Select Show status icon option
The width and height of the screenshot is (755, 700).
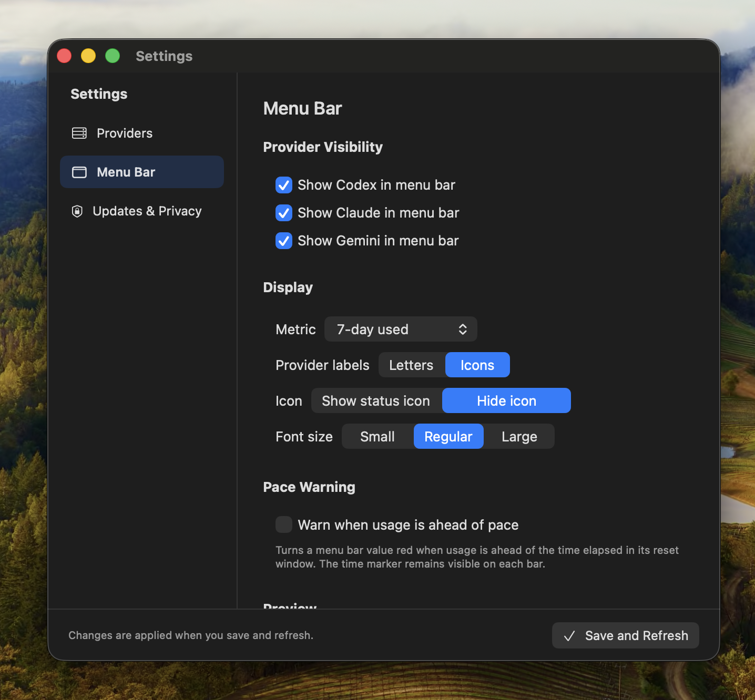pyautogui.click(x=376, y=400)
